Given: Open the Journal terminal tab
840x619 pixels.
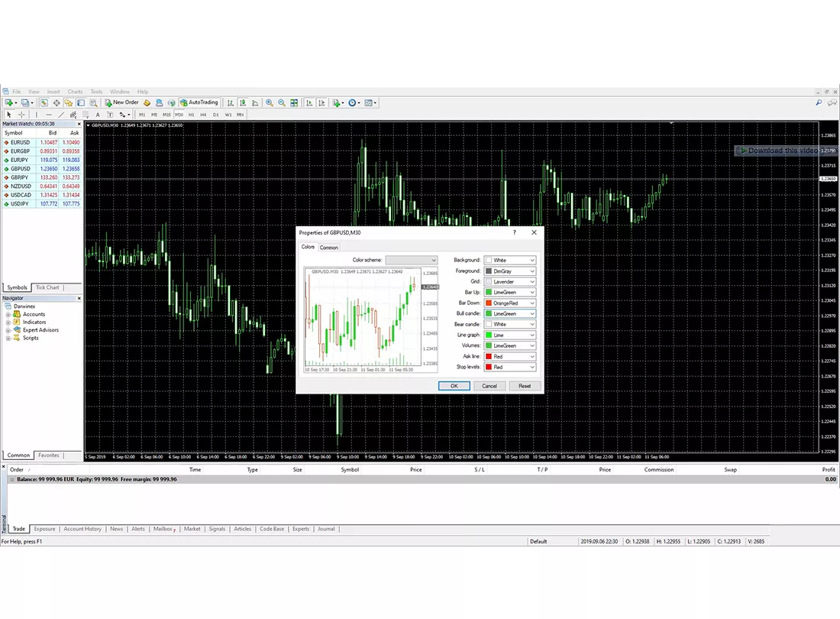Looking at the screenshot, I should (x=326, y=529).
